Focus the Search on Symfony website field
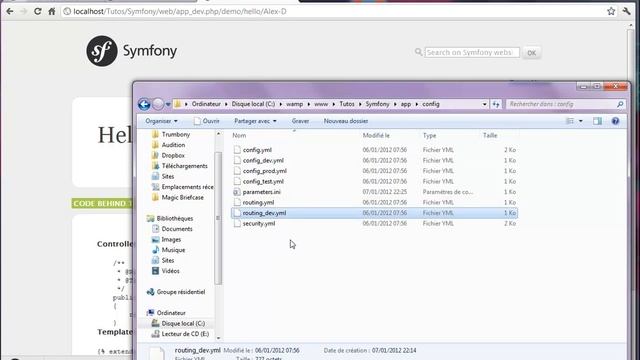Image resolution: width=640 pixels, height=360 pixels. pyautogui.click(x=471, y=52)
